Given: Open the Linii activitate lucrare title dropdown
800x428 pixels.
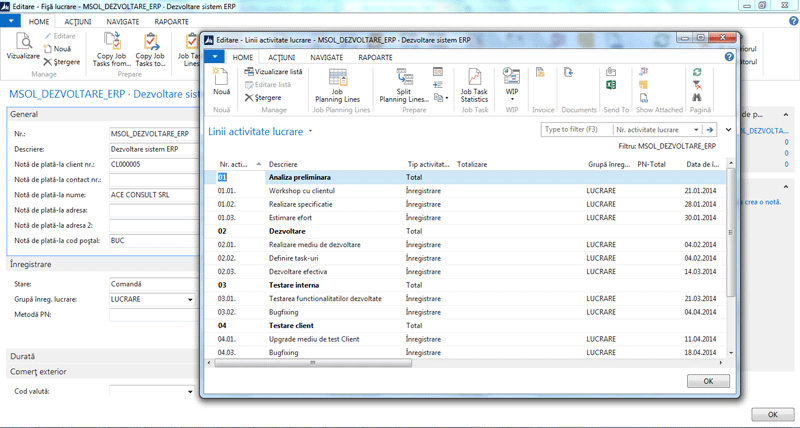Looking at the screenshot, I should pos(310,131).
